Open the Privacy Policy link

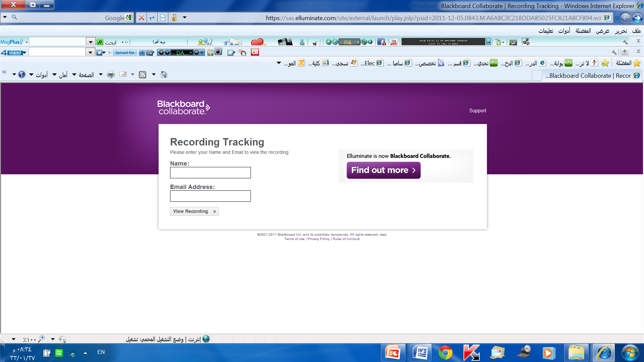point(319,239)
